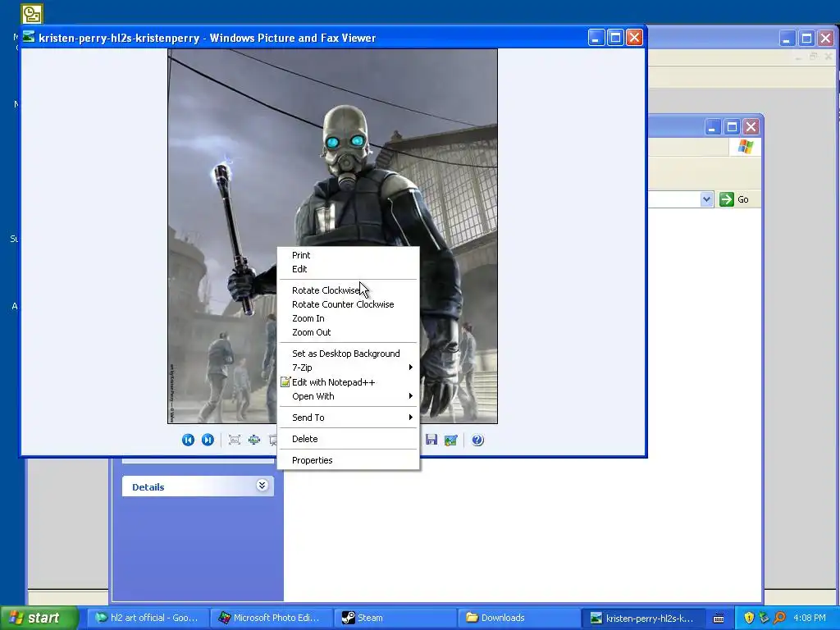Maximize the Picture and Fax Viewer window

[x=615, y=38]
